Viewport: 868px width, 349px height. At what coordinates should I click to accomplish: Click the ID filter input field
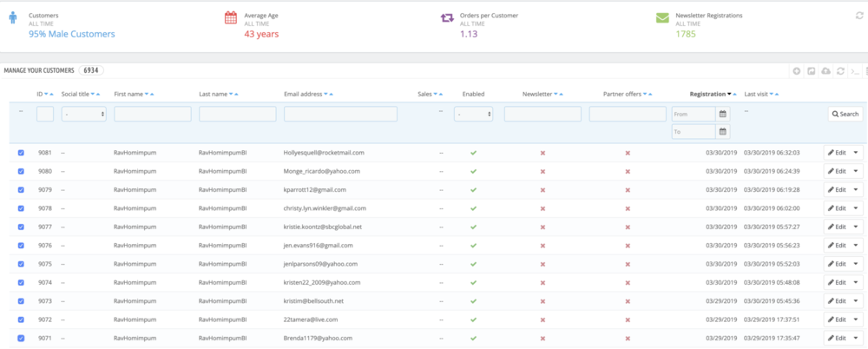(x=45, y=114)
